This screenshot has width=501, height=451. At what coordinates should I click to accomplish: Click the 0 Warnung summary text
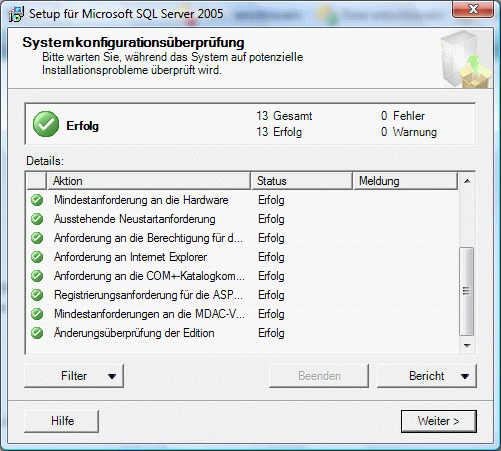[x=409, y=132]
